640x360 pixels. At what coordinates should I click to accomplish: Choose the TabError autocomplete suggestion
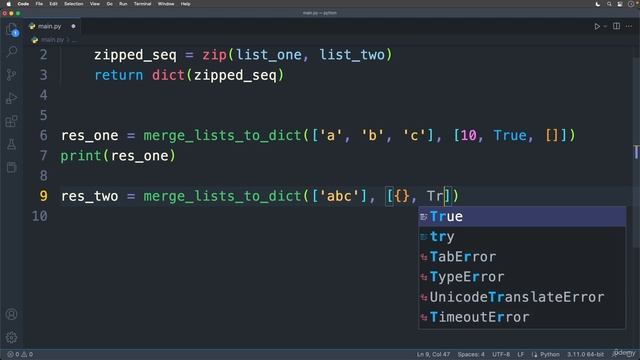(x=522, y=257)
